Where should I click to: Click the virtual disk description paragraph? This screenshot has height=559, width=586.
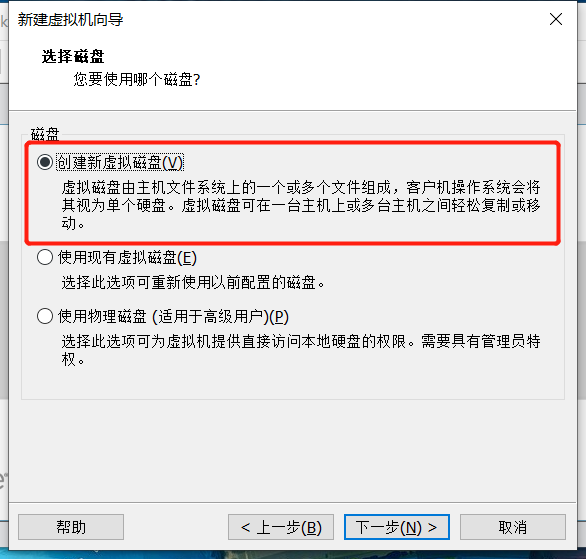[x=301, y=205]
